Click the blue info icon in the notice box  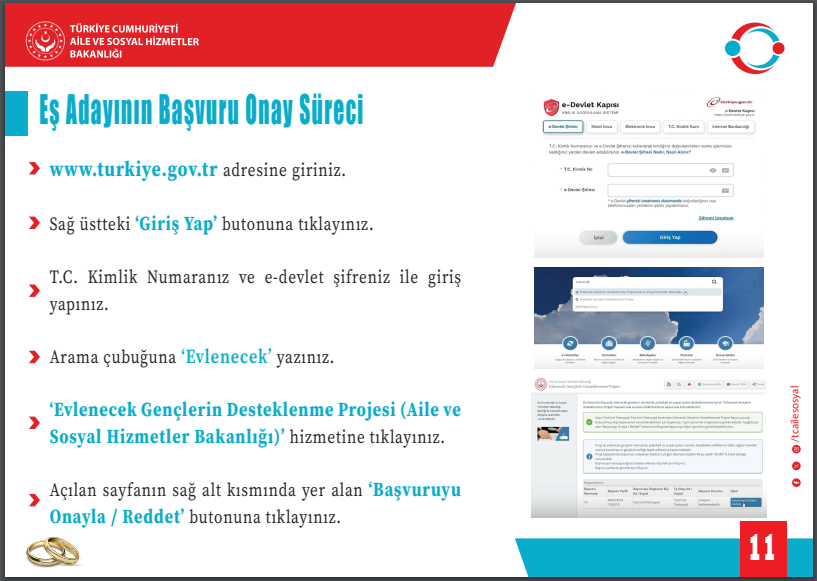[x=589, y=456]
